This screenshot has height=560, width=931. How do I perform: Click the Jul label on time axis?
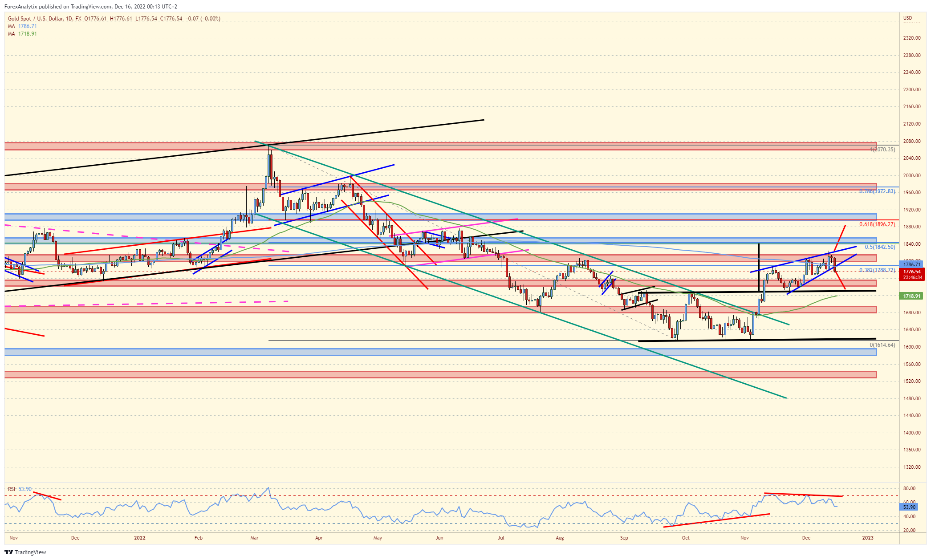[501, 538]
